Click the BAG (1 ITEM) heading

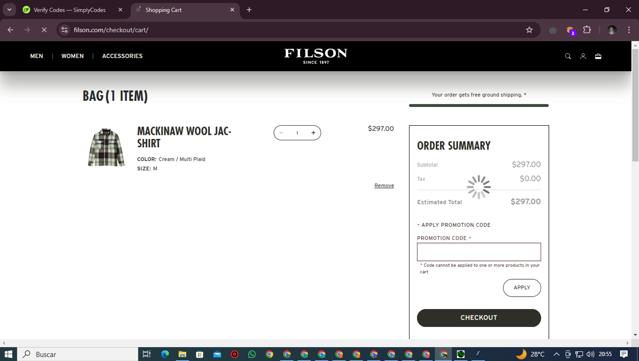(115, 96)
